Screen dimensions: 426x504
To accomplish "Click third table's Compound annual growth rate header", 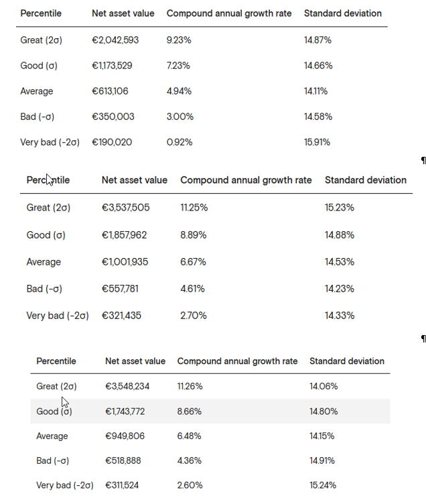I will [x=237, y=361].
